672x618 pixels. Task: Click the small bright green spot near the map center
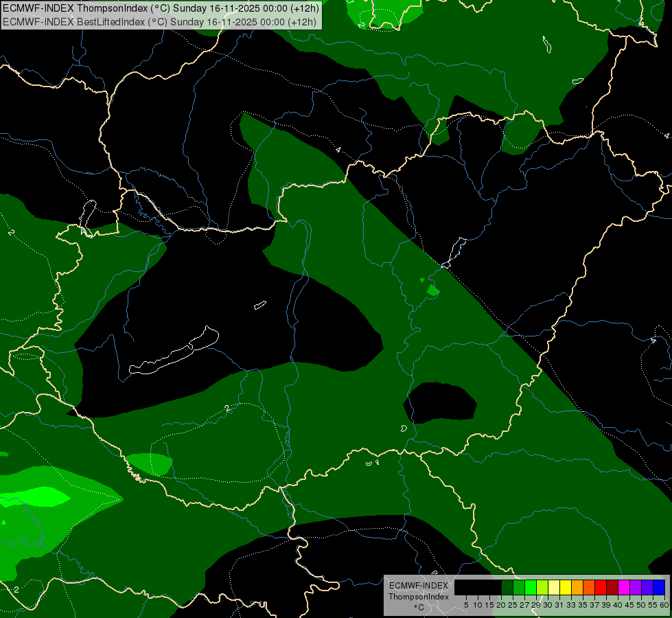tap(432, 291)
